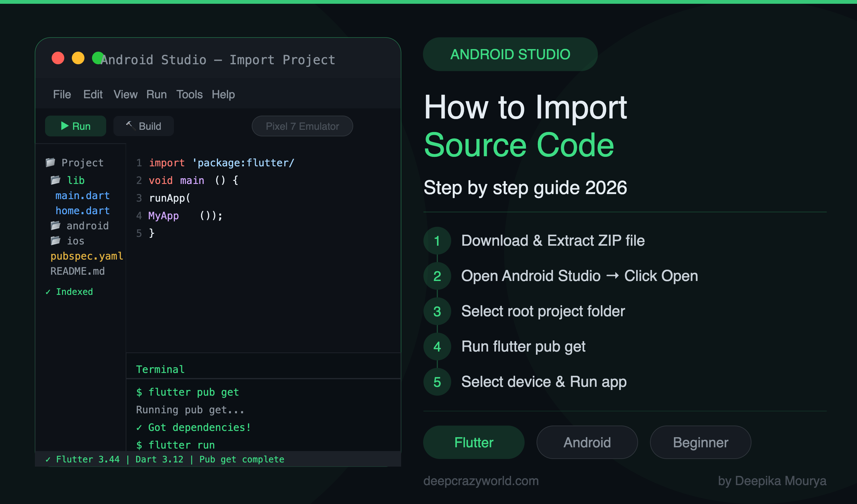857x504 pixels.
Task: Open the View menu
Action: 125,94
